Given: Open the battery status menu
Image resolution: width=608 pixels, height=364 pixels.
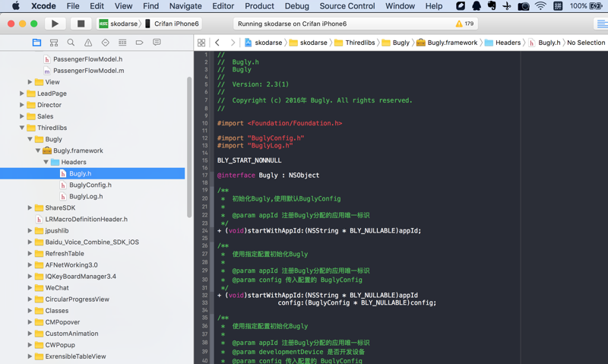Looking at the screenshot, I should [586, 6].
